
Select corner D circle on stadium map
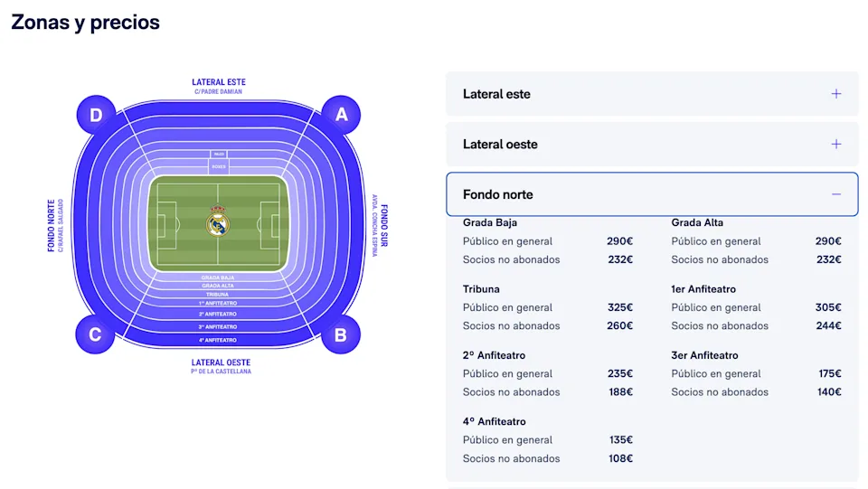[95, 115]
